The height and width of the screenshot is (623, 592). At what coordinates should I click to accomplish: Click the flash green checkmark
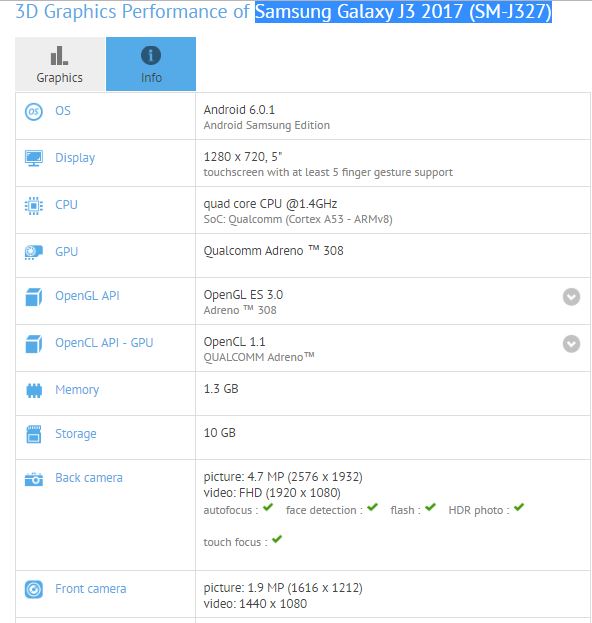click(430, 507)
